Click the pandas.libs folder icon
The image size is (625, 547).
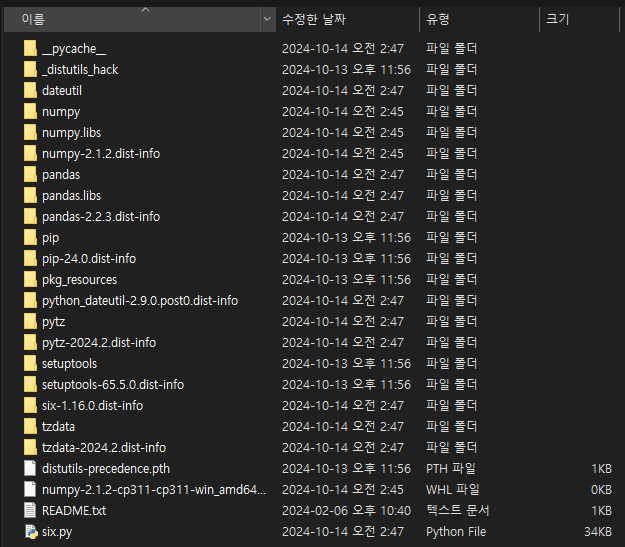pos(30,195)
